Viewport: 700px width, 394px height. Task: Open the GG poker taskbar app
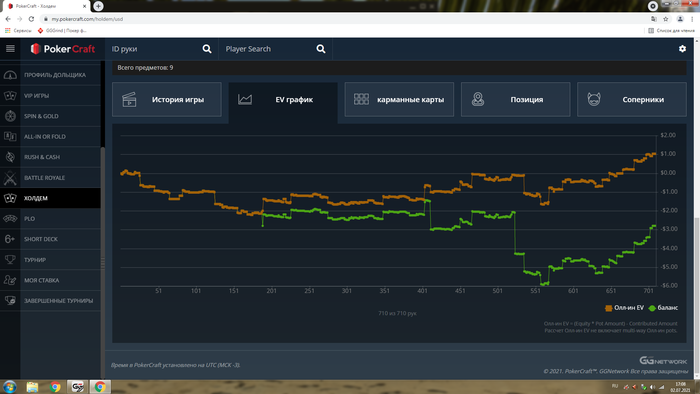tap(77, 386)
